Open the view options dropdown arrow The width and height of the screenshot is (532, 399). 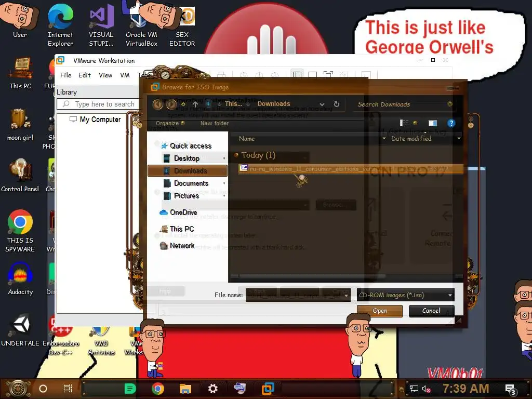coord(415,123)
